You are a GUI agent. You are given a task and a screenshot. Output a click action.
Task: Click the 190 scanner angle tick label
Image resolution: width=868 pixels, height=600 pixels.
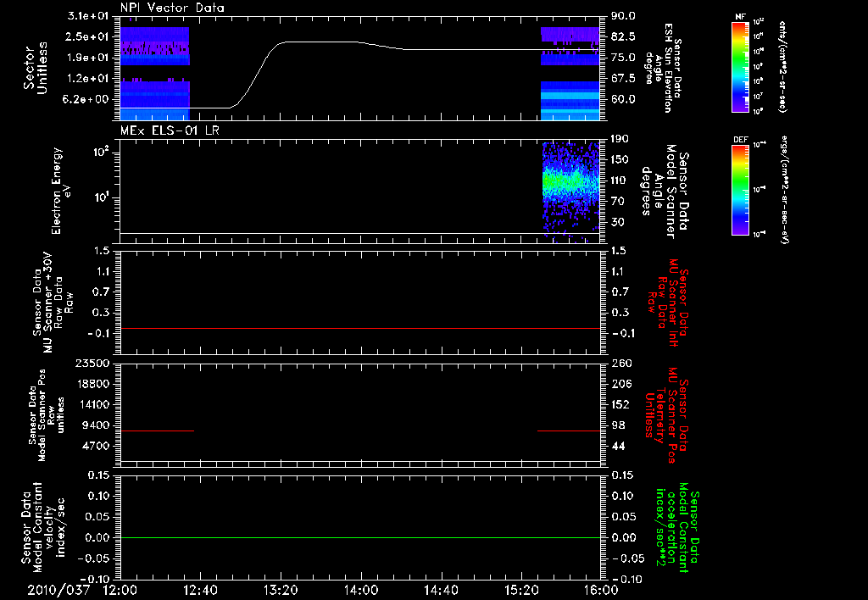coord(620,139)
